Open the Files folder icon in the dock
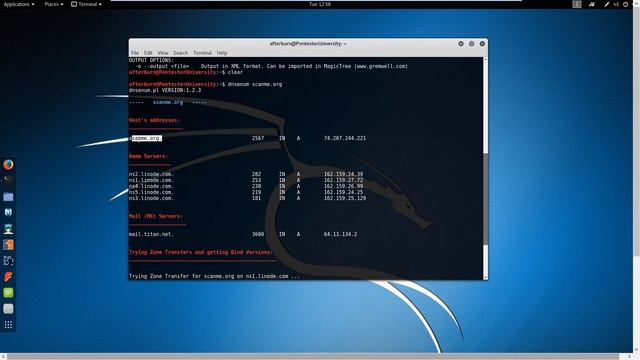640x360 pixels. point(8,196)
